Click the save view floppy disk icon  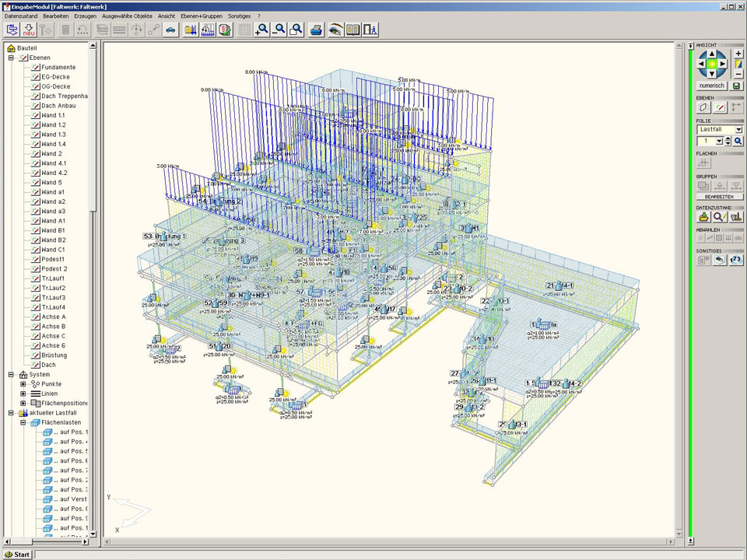tap(737, 86)
